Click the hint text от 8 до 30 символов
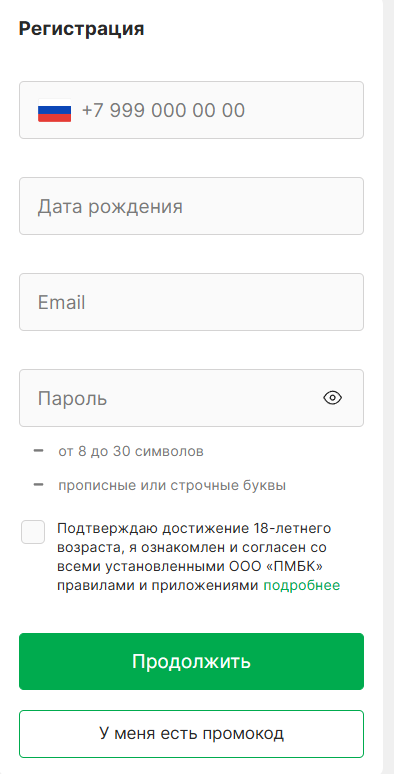 click(x=131, y=451)
